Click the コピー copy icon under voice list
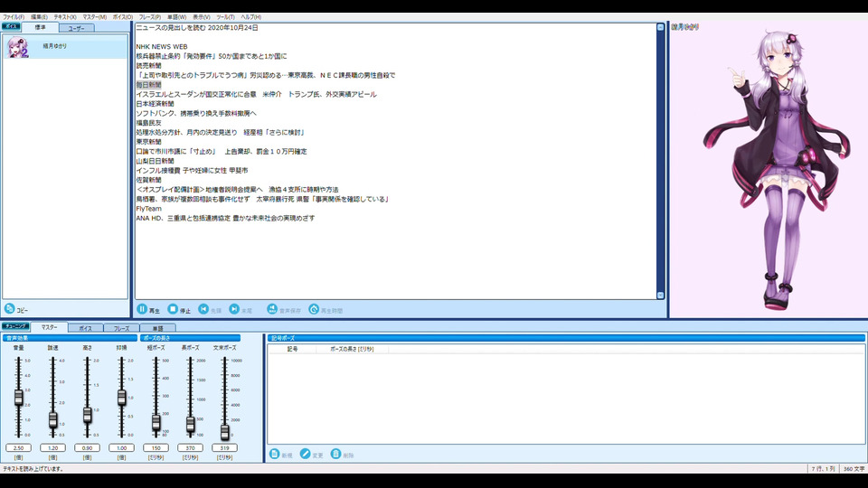The width and height of the screenshot is (868, 488). pyautogui.click(x=9, y=309)
